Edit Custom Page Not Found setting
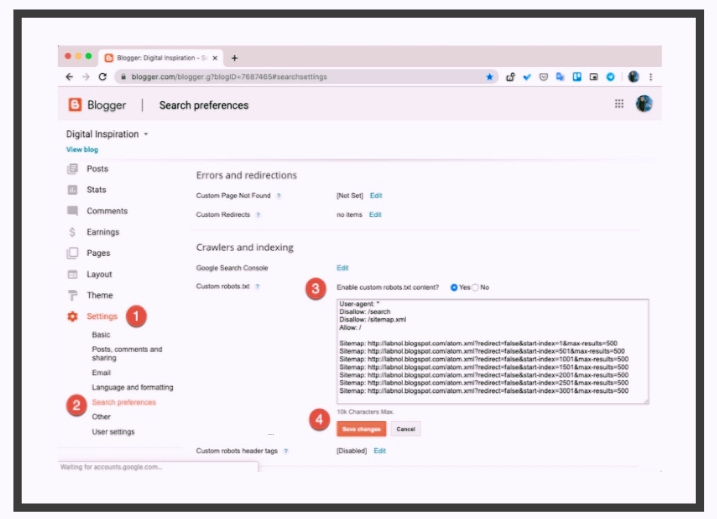 pyautogui.click(x=376, y=196)
